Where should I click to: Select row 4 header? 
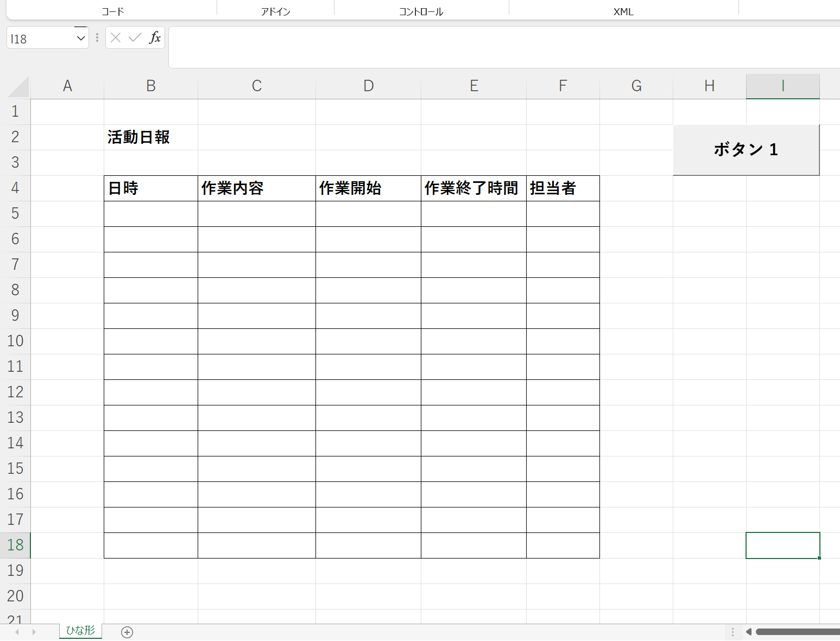pos(15,188)
